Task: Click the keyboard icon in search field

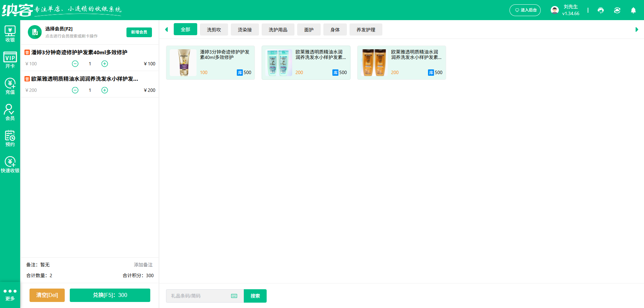Action: point(234,296)
